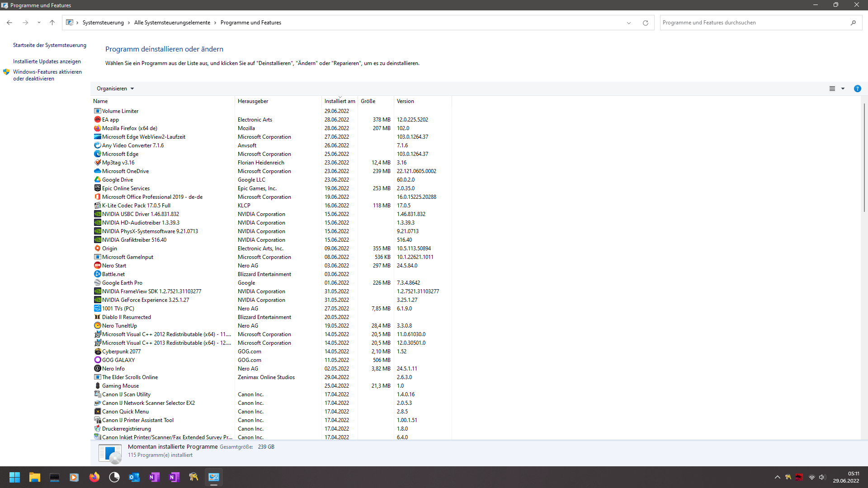Open Windows Start button in taskbar
The height and width of the screenshot is (488, 868).
[14, 477]
